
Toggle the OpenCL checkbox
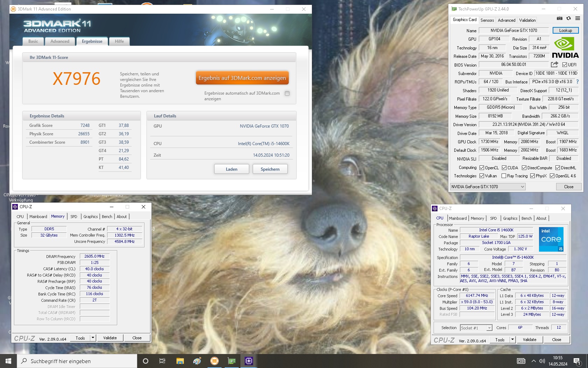coord(482,168)
